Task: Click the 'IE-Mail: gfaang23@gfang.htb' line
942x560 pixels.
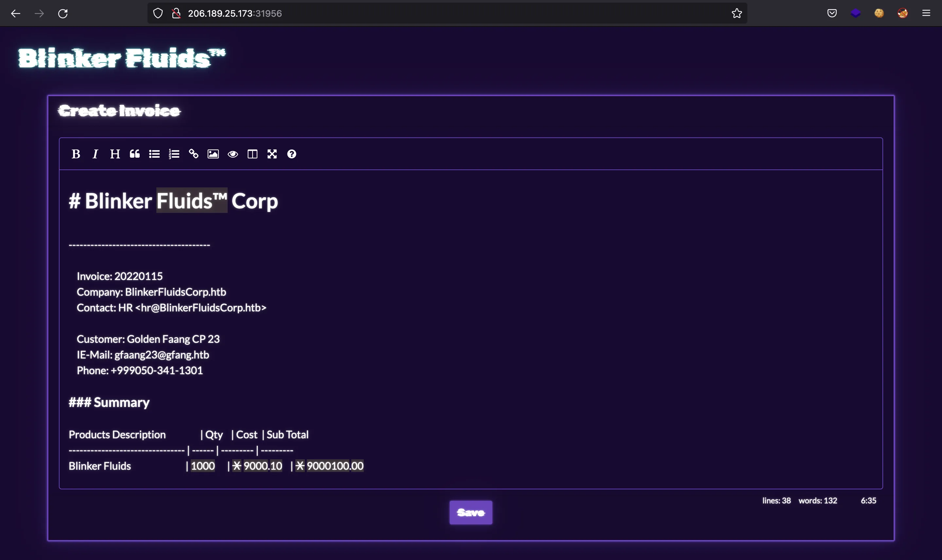Action: [143, 355]
